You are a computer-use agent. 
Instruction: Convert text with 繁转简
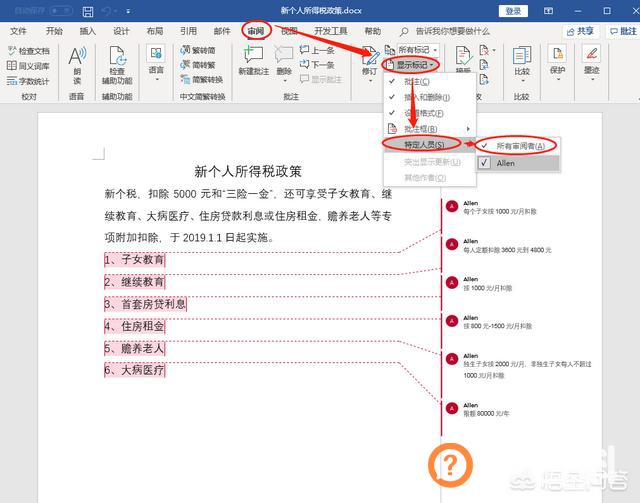pos(198,50)
